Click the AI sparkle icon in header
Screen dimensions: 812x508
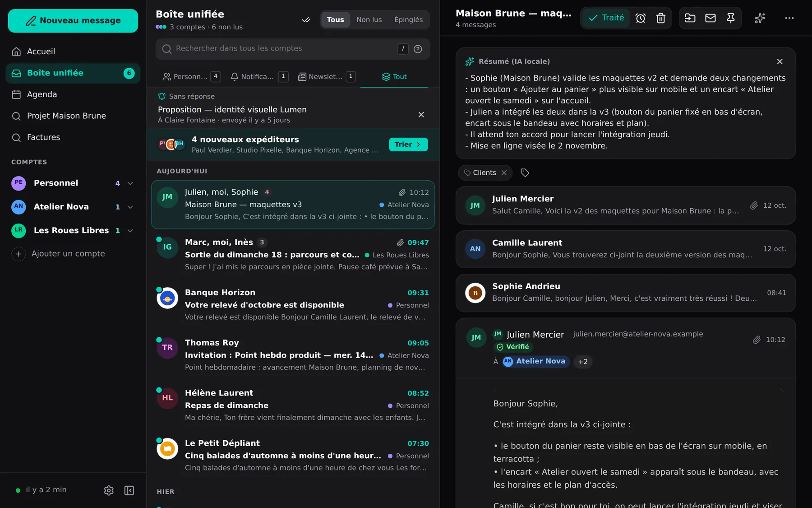coord(760,18)
